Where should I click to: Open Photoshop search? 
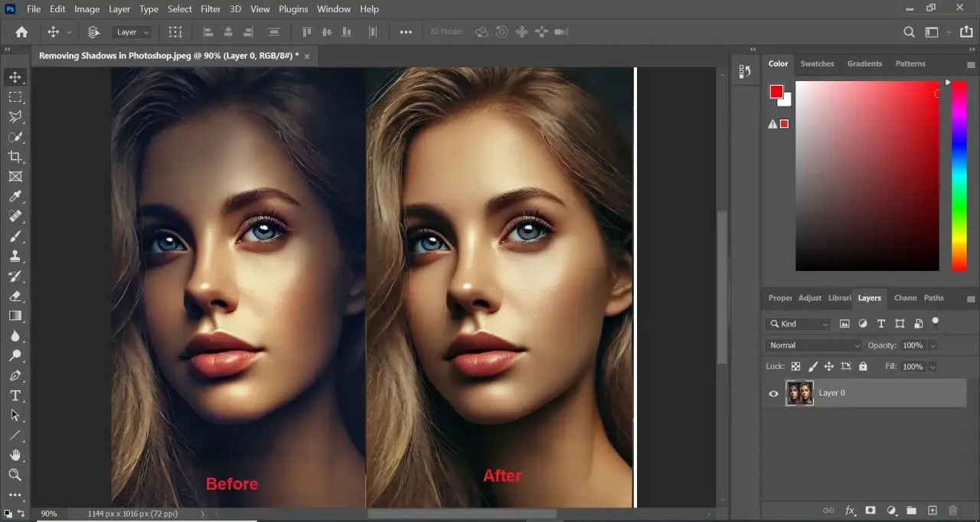[x=908, y=32]
